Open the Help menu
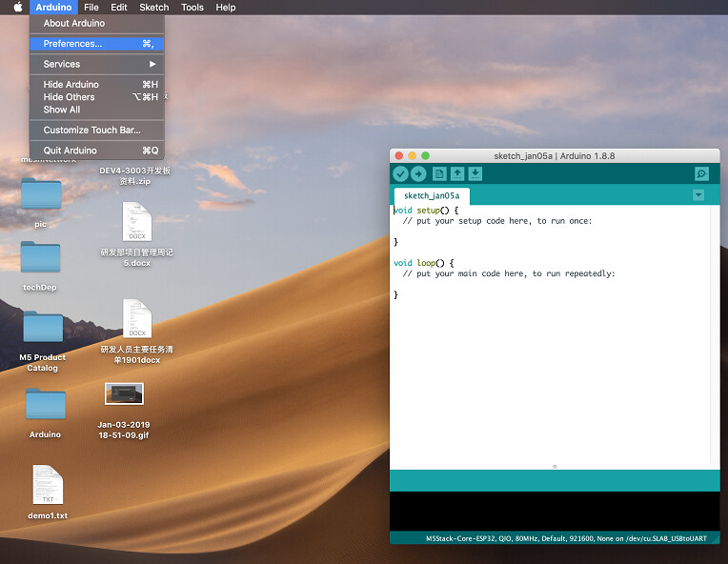Image resolution: width=728 pixels, height=564 pixels. 226,7
